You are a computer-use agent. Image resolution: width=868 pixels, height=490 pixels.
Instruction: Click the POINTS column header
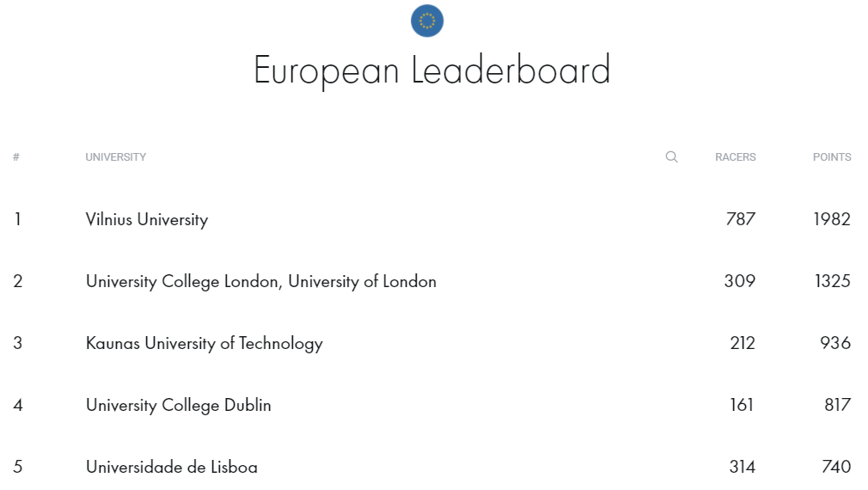coord(832,157)
